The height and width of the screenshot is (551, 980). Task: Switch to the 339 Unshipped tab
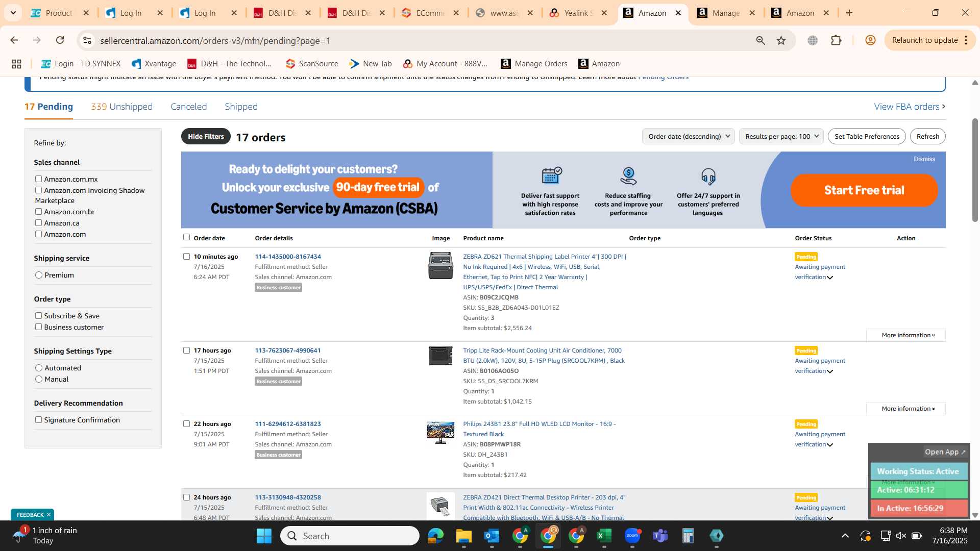(x=121, y=107)
